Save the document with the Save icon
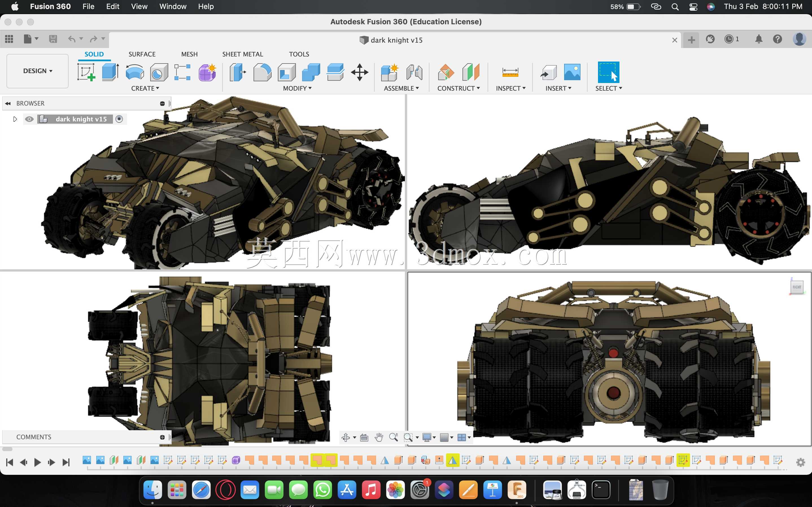 [53, 39]
